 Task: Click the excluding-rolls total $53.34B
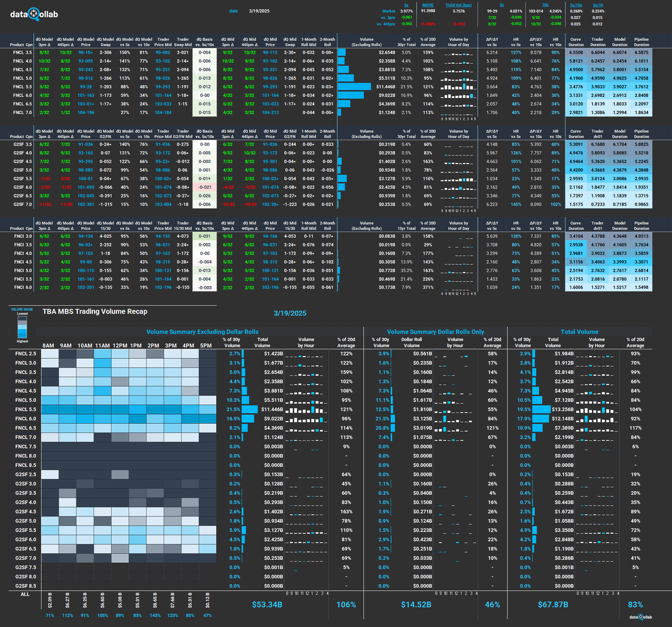(268, 605)
